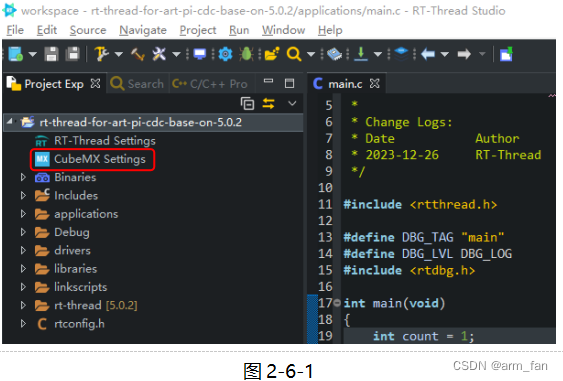The image size is (563, 381).
Task: Open the back-navigation history dropdown
Action: 445,55
